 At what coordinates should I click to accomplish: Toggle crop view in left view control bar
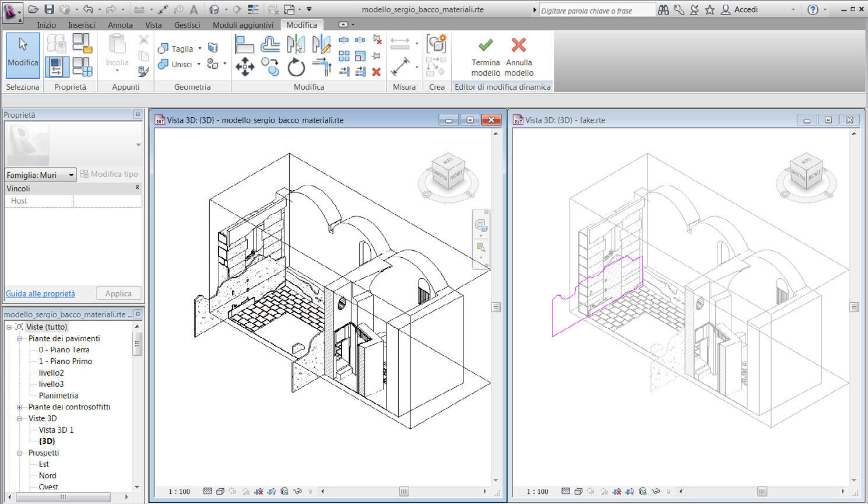[x=259, y=492]
